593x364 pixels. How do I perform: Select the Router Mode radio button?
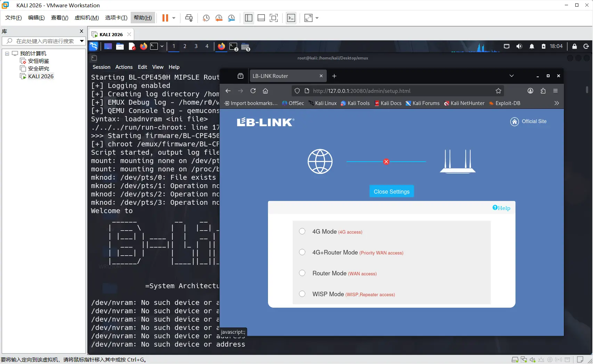pyautogui.click(x=302, y=273)
